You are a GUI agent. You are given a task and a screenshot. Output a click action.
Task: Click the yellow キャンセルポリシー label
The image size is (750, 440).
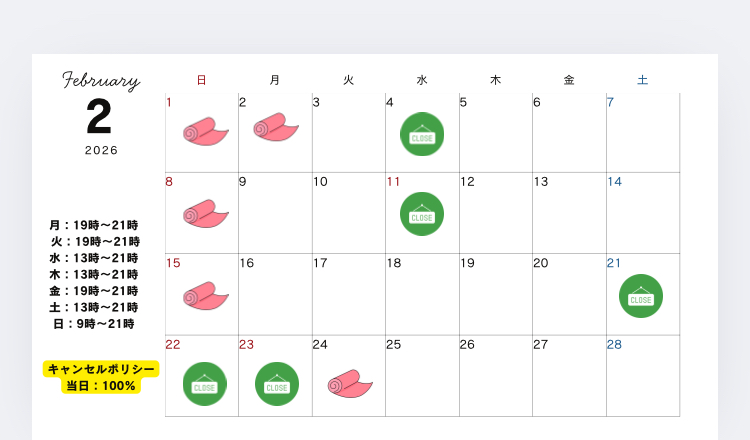tap(101, 369)
